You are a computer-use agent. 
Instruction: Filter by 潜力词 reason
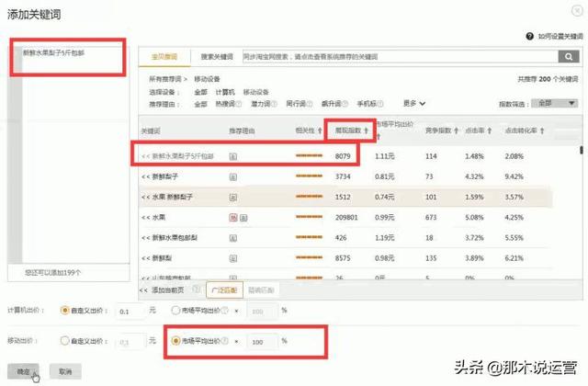coord(261,104)
